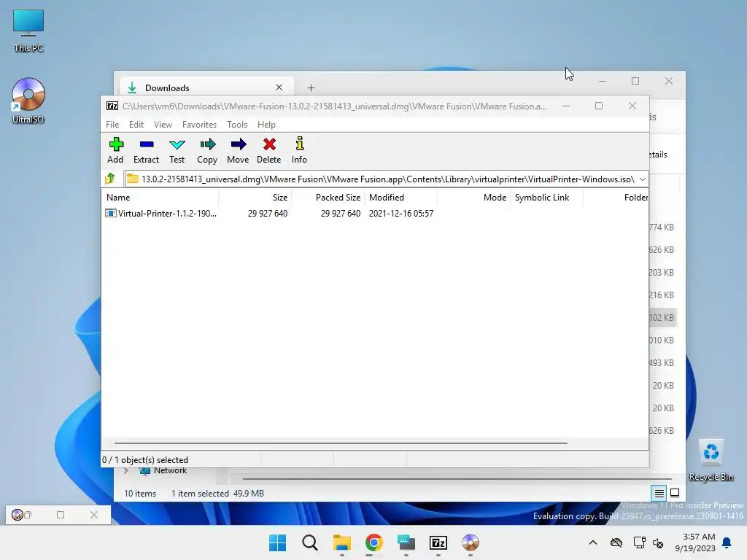The image size is (747, 560).
Task: Open the File menu
Action: (112, 124)
